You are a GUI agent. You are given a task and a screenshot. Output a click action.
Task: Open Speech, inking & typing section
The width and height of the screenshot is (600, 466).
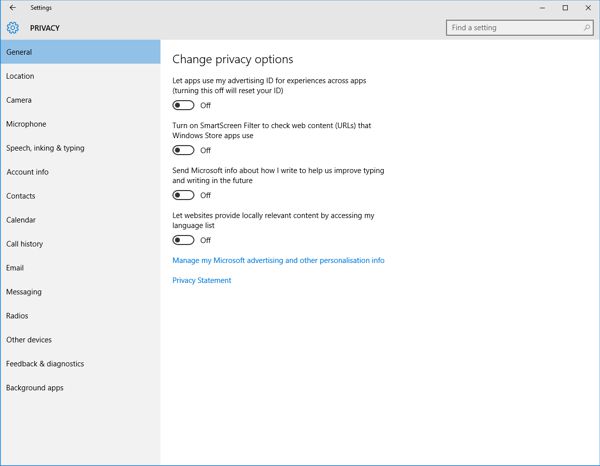[45, 148]
